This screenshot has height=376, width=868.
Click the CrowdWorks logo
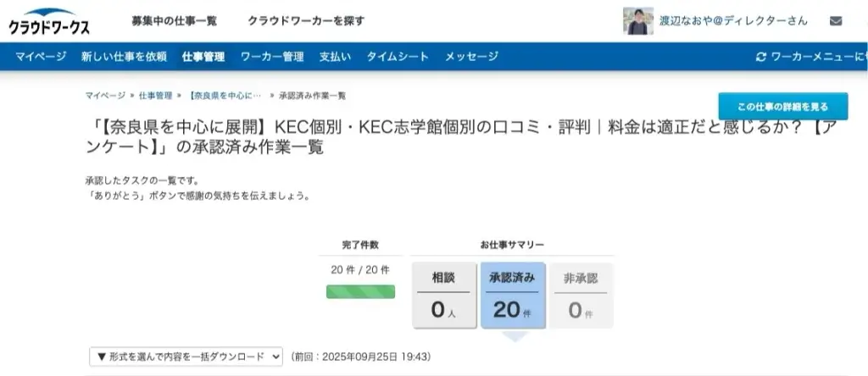click(x=49, y=21)
